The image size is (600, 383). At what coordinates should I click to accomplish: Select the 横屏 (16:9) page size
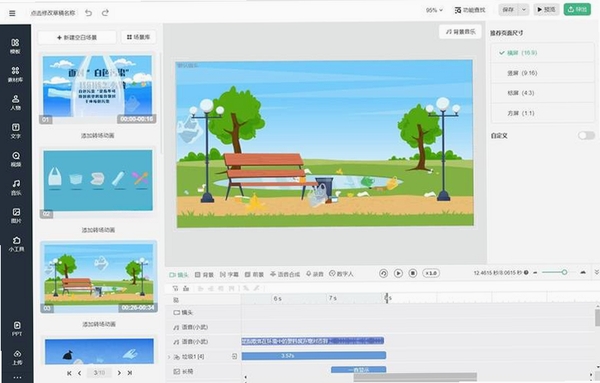543,53
